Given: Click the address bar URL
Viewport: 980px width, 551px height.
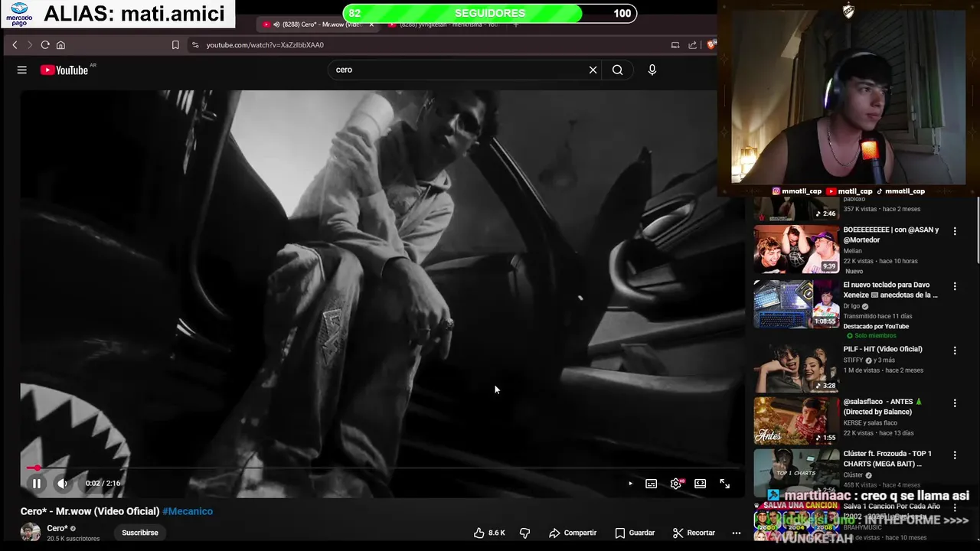Looking at the screenshot, I should pyautogui.click(x=265, y=45).
